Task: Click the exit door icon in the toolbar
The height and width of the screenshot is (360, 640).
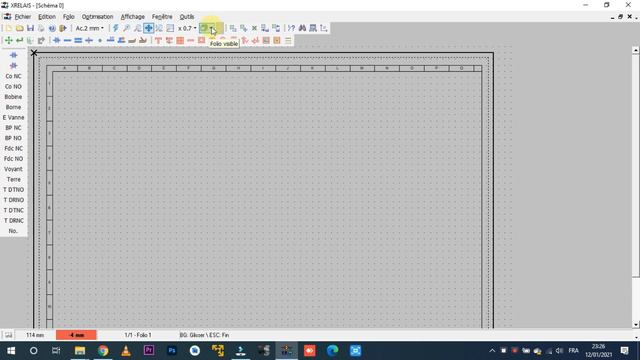Action: point(63,28)
